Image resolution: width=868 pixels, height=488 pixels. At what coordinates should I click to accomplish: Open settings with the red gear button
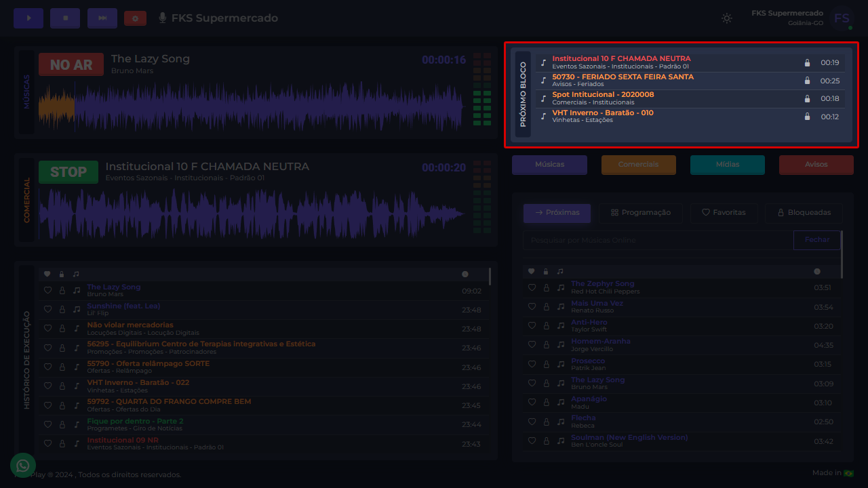click(135, 18)
